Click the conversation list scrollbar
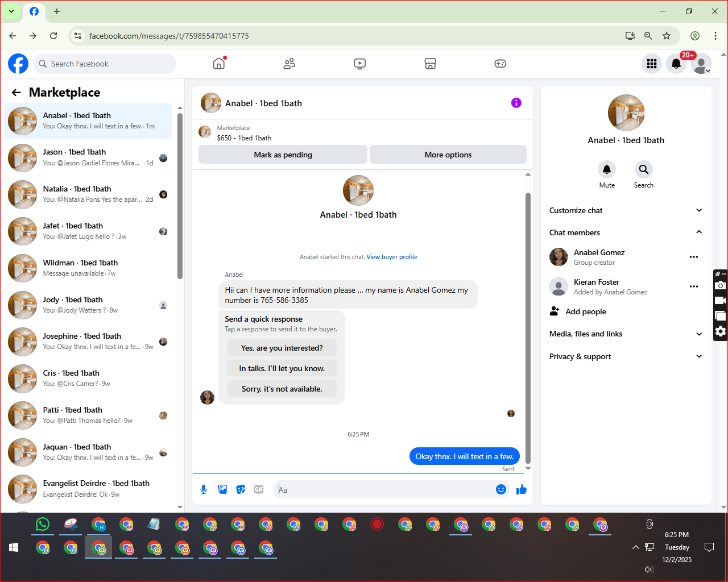The height and width of the screenshot is (582, 728). (x=180, y=196)
